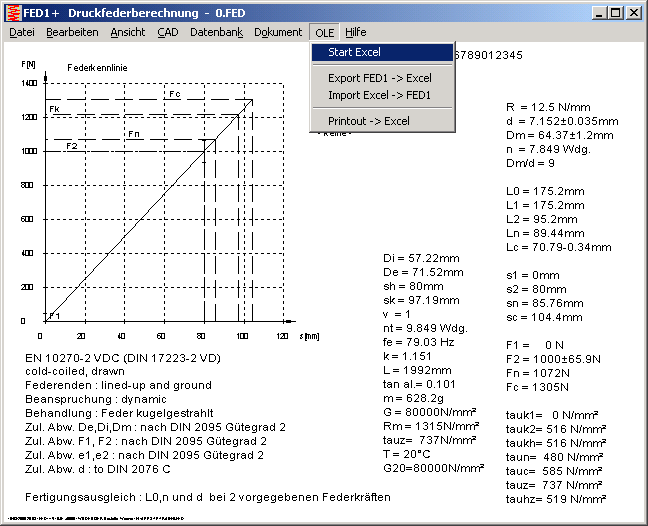Click the G20=80000N/mm² value
648x526 pixels.
(x=434, y=468)
